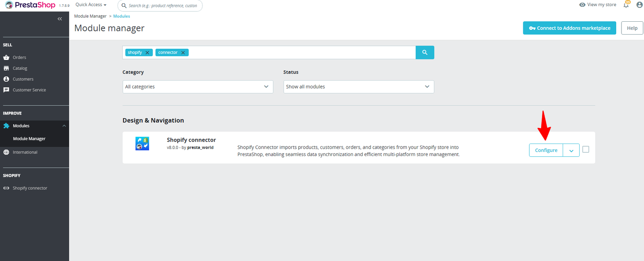Open notifications bell icon

tap(626, 5)
